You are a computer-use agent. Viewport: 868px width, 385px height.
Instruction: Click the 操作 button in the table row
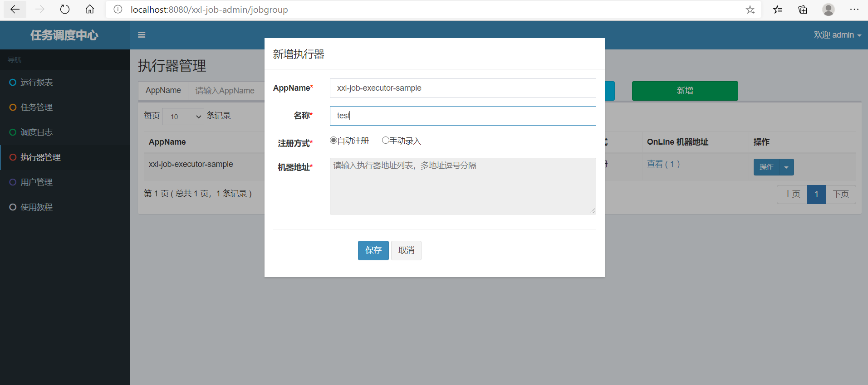point(766,167)
